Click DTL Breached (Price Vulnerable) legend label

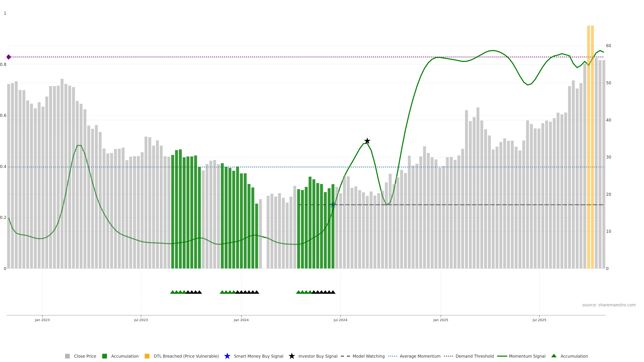pyautogui.click(x=186, y=356)
